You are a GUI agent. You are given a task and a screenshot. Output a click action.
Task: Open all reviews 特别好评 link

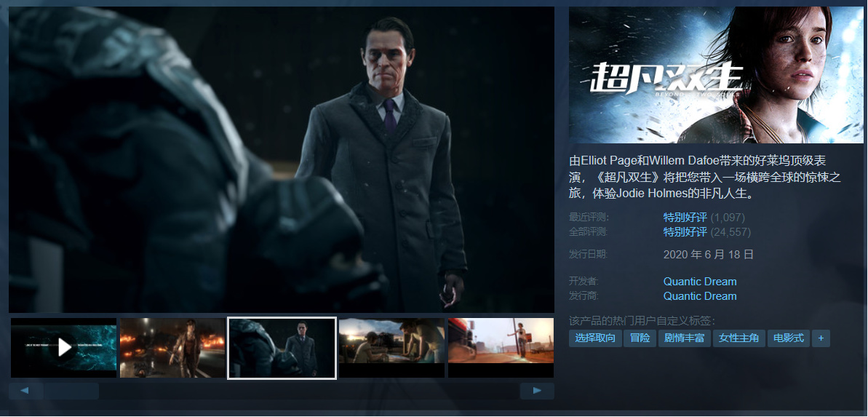(685, 232)
